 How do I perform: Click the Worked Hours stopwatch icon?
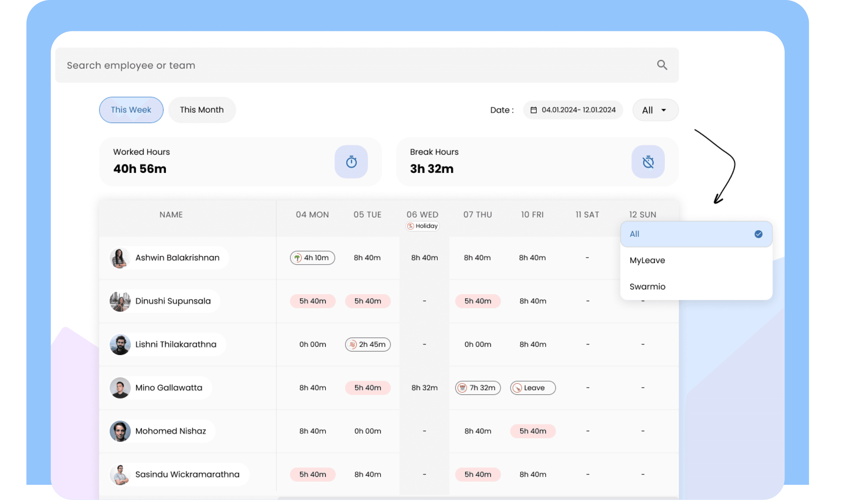click(x=351, y=162)
